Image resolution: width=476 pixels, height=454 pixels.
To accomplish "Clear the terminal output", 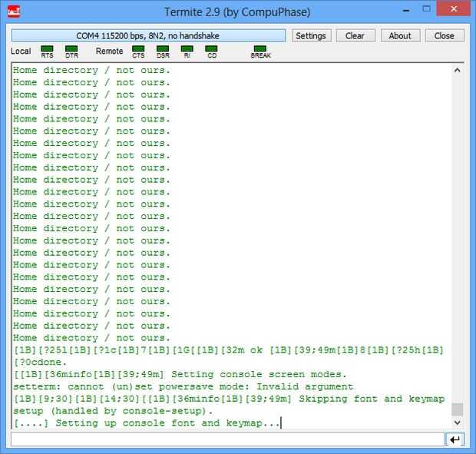I will [355, 36].
